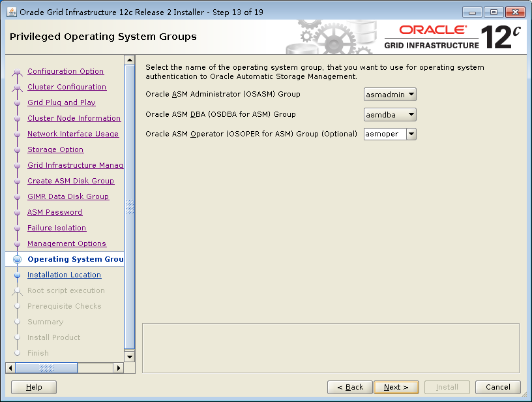Select the current Operating System Groups step
This screenshot has height=402, width=532.
click(x=76, y=259)
